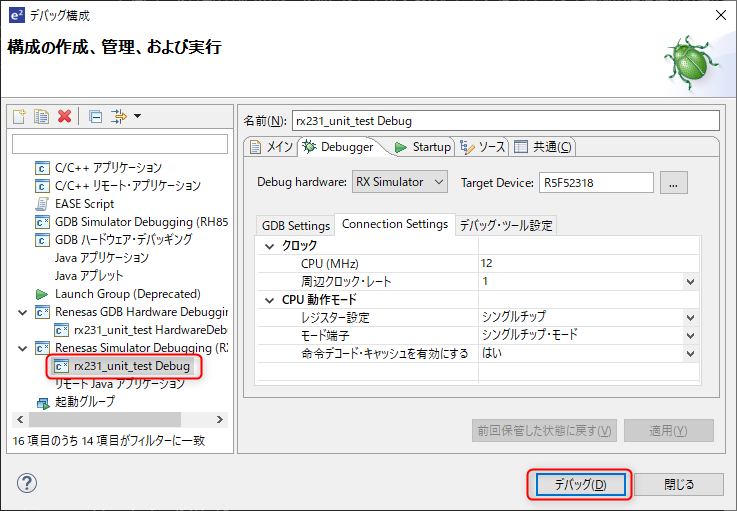
Task: Open the Debug hardware dropdown
Action: click(400, 182)
